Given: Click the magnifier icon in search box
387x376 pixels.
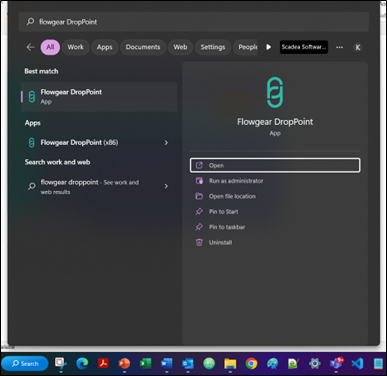Looking at the screenshot, I should pyautogui.click(x=30, y=22).
